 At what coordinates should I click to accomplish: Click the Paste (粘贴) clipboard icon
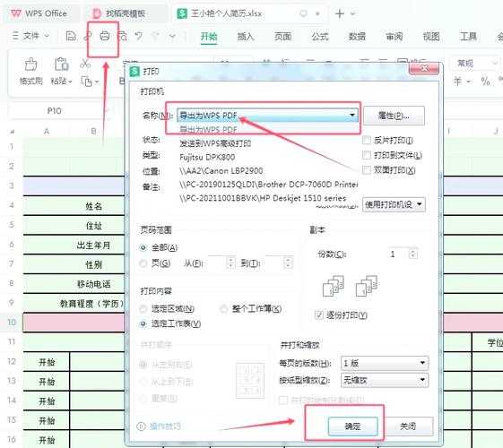point(61,65)
